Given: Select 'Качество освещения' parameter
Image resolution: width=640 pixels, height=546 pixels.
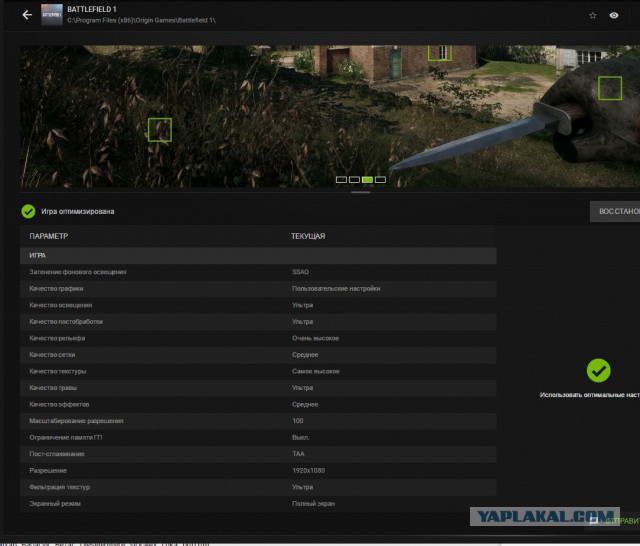Looking at the screenshot, I should 60,305.
